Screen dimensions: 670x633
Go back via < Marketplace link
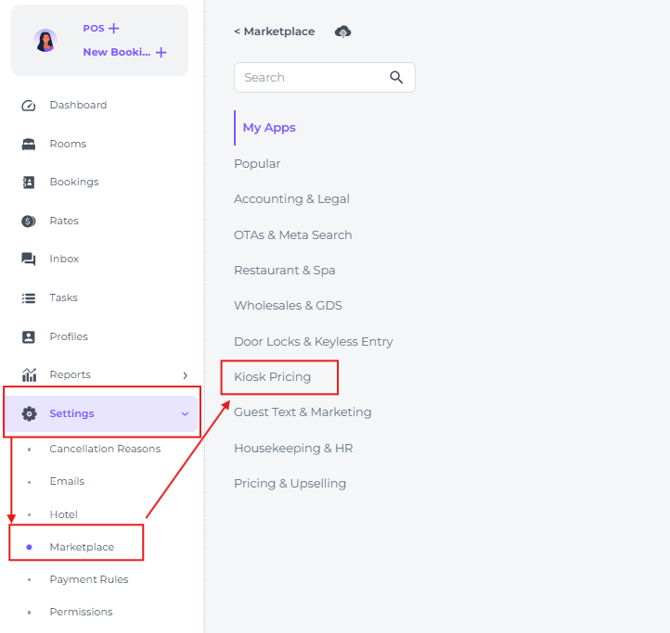(274, 31)
